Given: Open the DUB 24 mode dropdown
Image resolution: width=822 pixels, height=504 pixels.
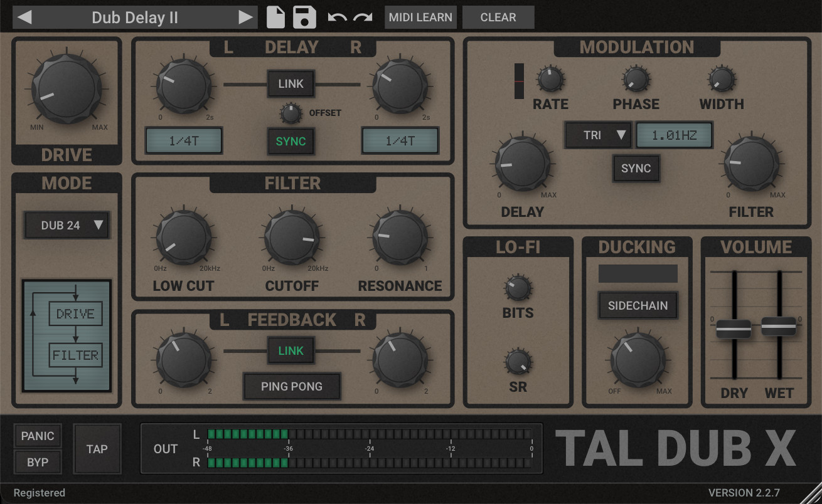Looking at the screenshot, I should tap(67, 225).
